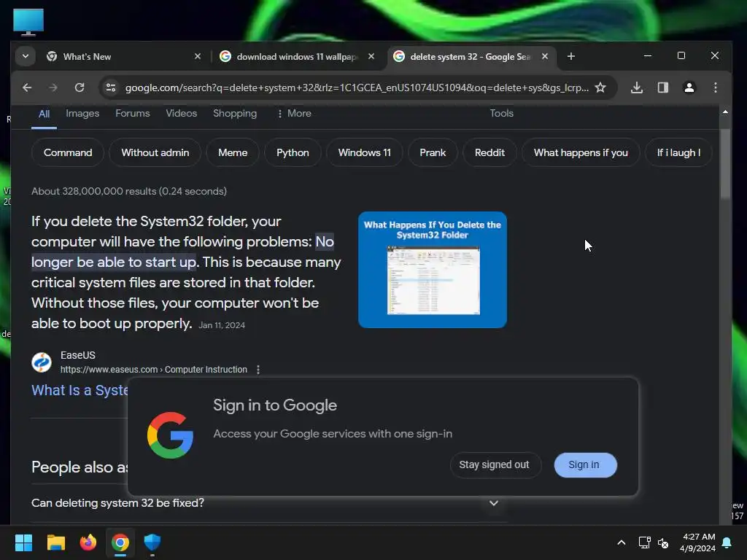Screen dimensions: 747x560
Task: Show hidden system tray icons
Action: 622,542
